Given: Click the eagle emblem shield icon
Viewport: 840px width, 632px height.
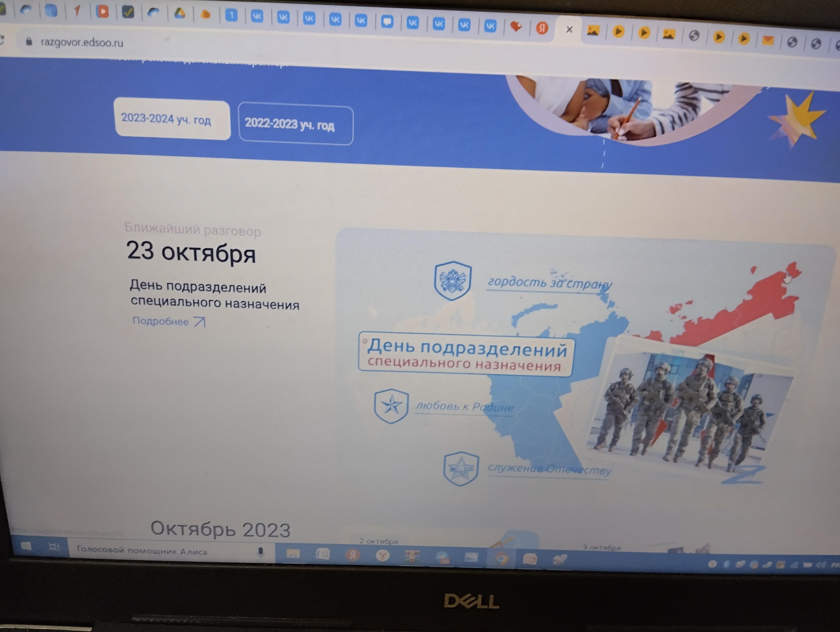Looking at the screenshot, I should point(453,281).
